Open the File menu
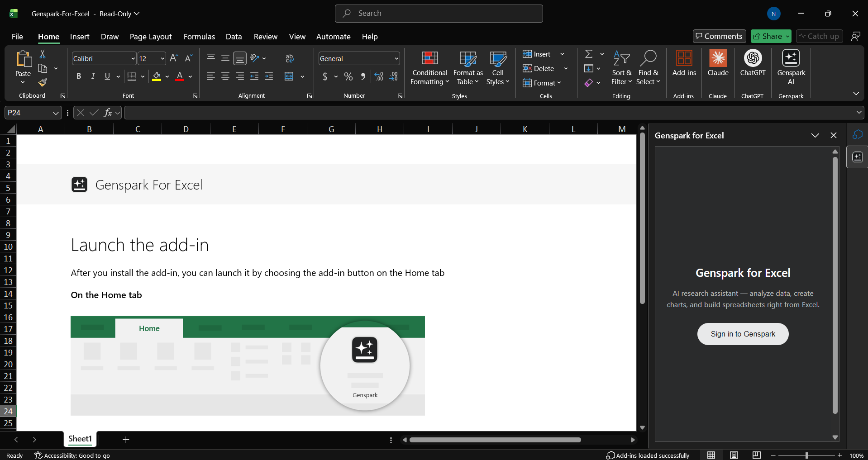 coord(17,37)
